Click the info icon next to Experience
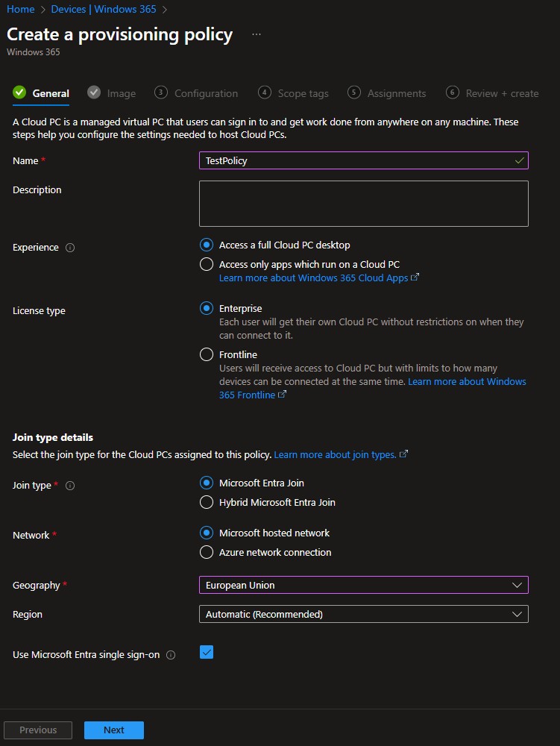Viewport: 560px width, 746px height. [x=70, y=248]
